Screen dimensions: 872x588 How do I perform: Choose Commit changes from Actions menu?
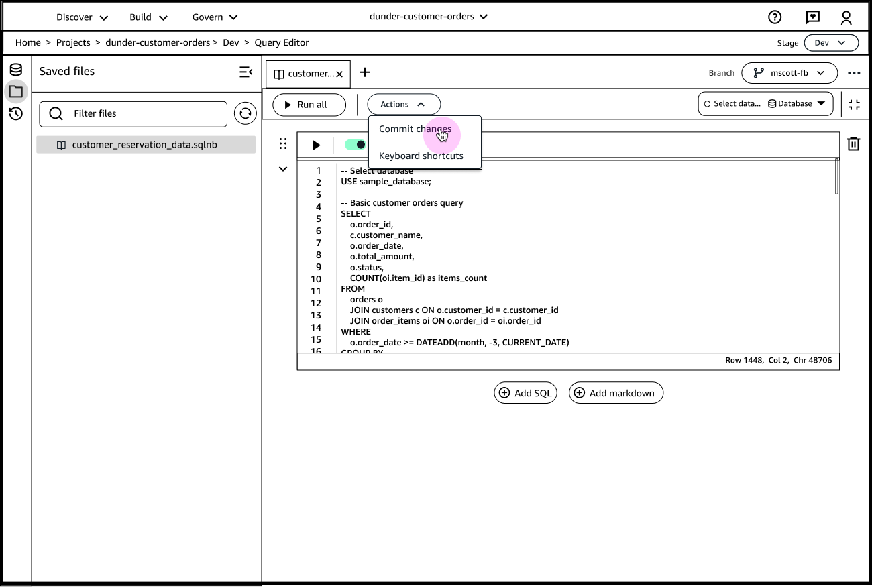click(x=416, y=129)
